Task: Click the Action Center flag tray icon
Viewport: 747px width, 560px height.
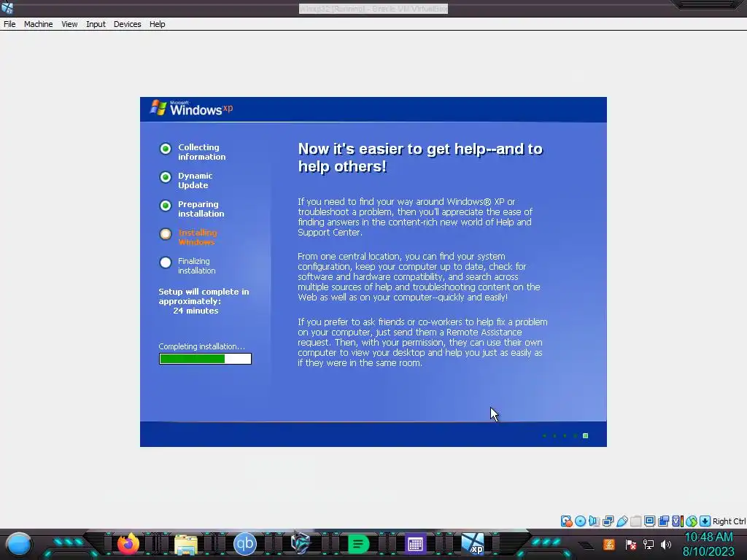Action: tap(631, 544)
